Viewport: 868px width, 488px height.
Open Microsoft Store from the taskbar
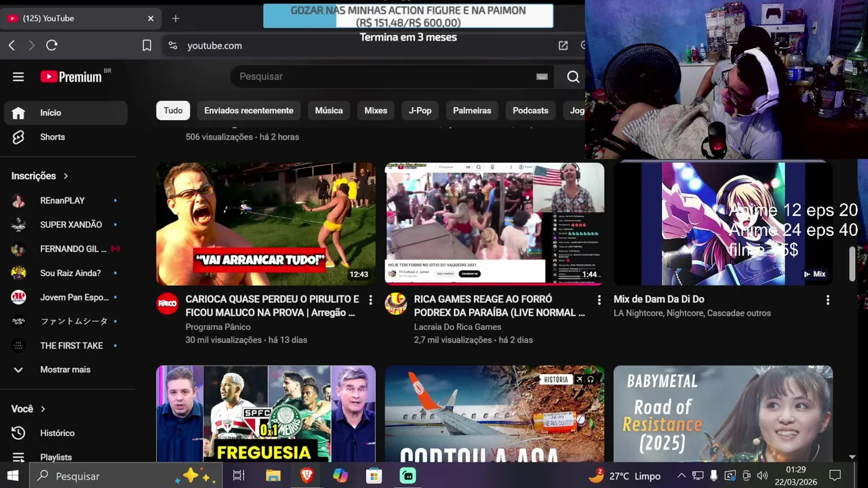[x=374, y=476]
